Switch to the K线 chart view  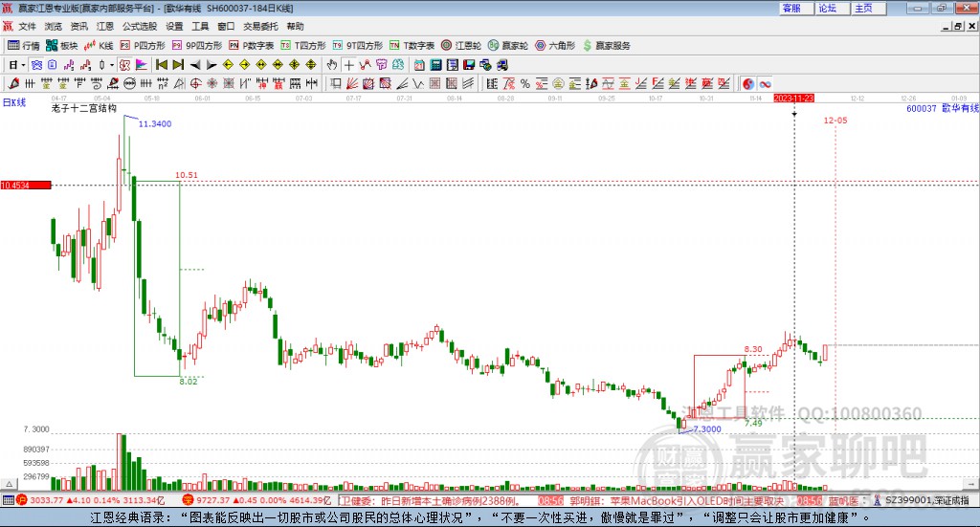pos(99,46)
